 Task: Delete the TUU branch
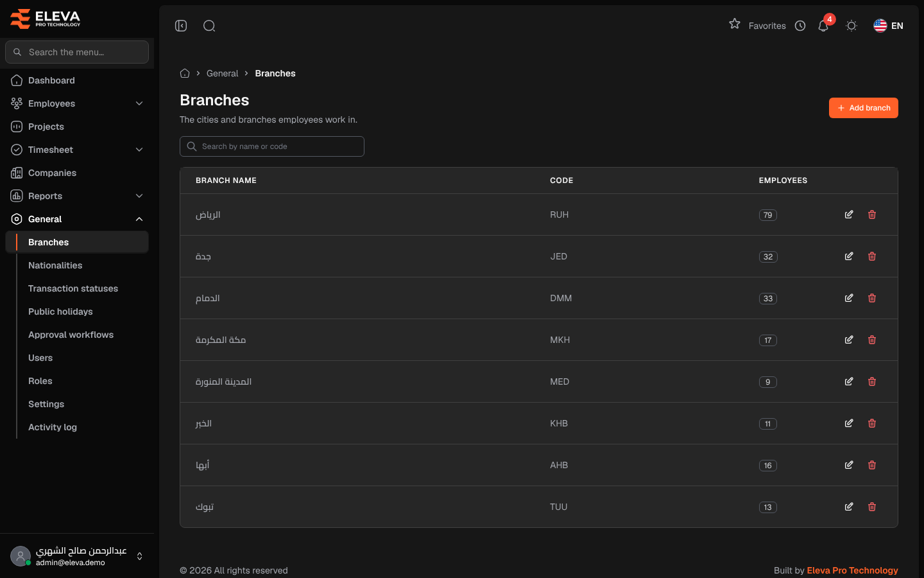872,507
